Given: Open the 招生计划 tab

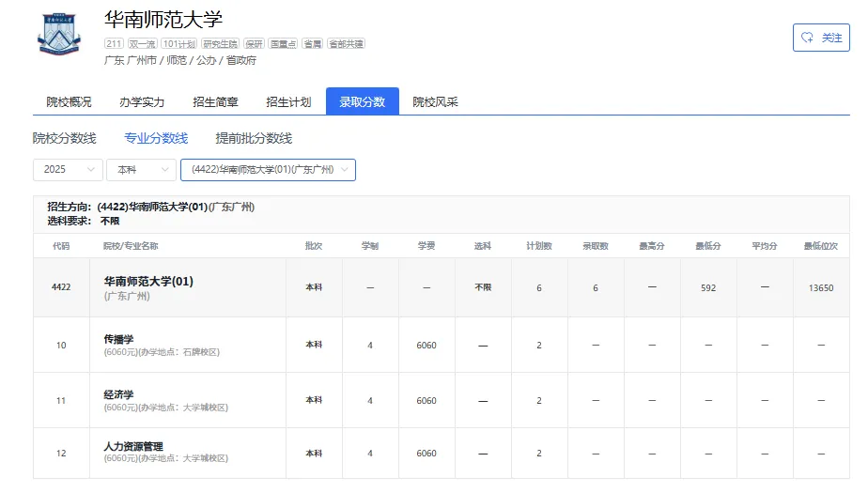Looking at the screenshot, I should (x=288, y=101).
